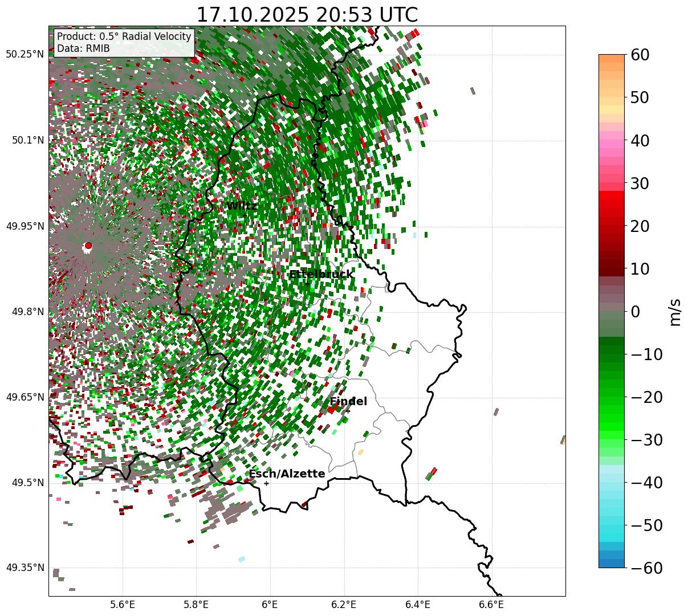This screenshot has width=688, height=616.
Task: Click the 6°E longitude tick label
Action: (x=270, y=604)
